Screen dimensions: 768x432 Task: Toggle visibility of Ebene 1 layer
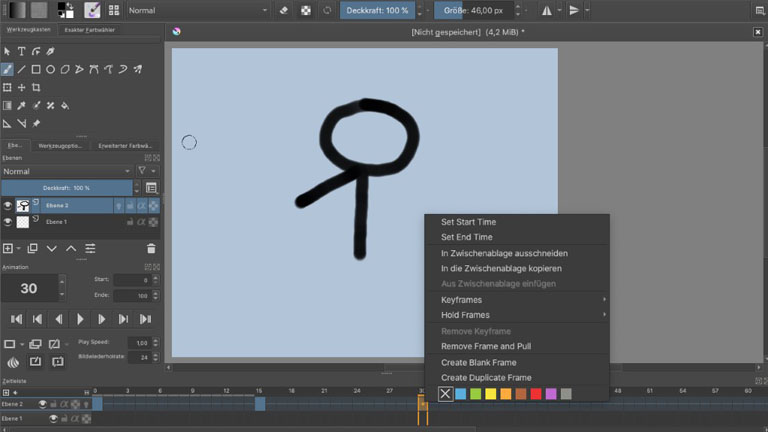coord(7,222)
